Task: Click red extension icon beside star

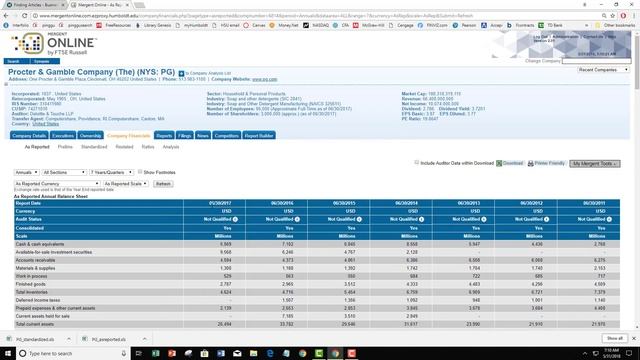Action: click(x=623, y=16)
